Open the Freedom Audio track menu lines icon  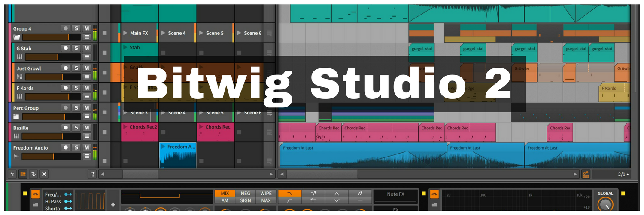click(x=86, y=156)
